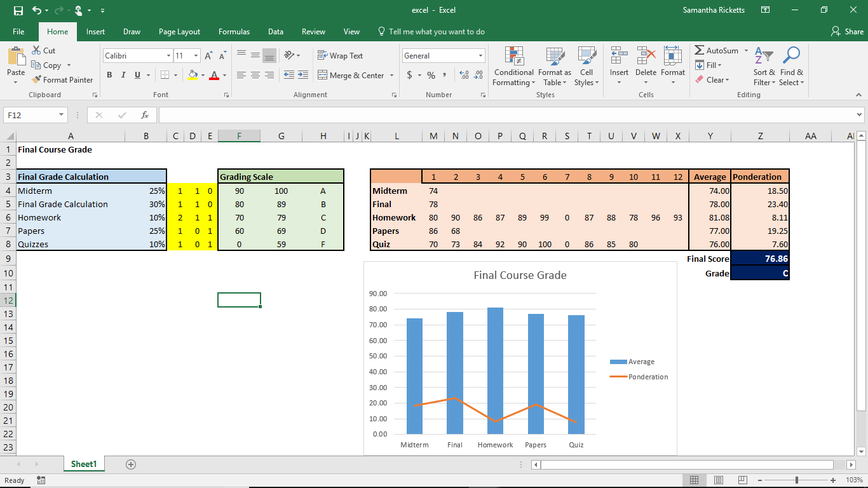The width and height of the screenshot is (868, 488).
Task: Click the Decrease Indent icon
Action: pyautogui.click(x=289, y=75)
